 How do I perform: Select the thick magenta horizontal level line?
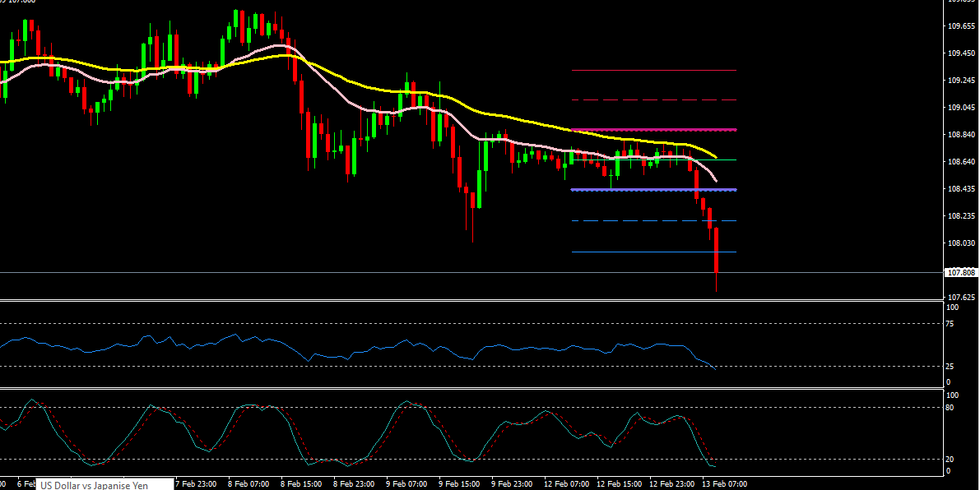[x=654, y=130]
